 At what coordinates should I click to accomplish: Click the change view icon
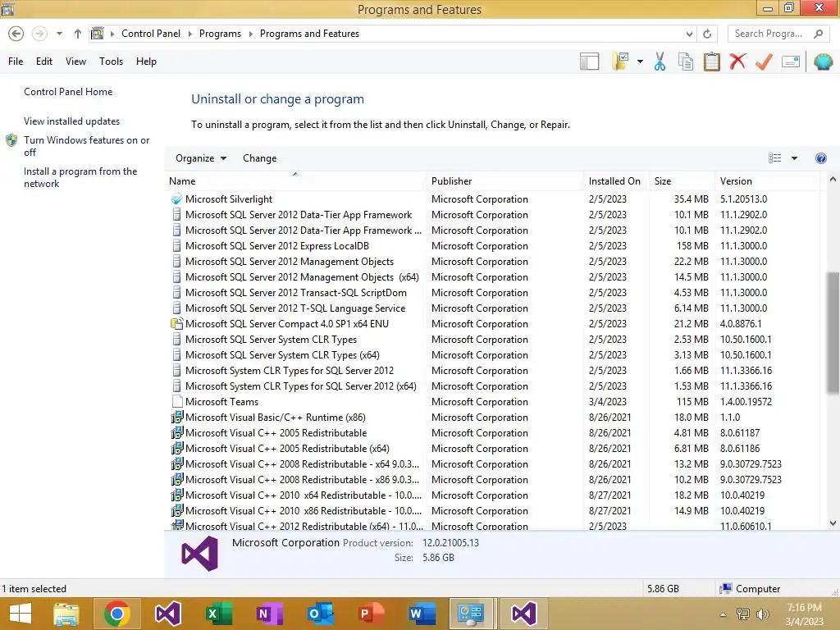coord(774,158)
